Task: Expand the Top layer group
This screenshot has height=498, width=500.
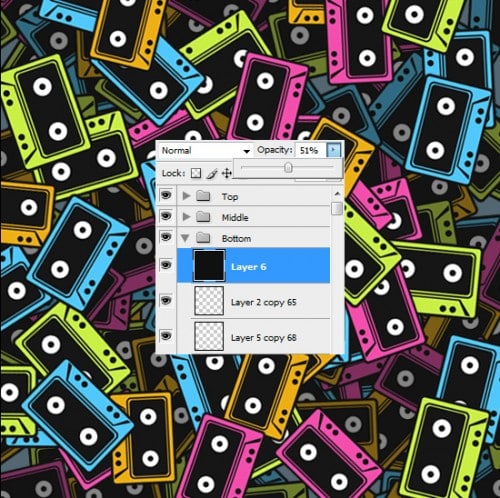Action: pyautogui.click(x=186, y=196)
